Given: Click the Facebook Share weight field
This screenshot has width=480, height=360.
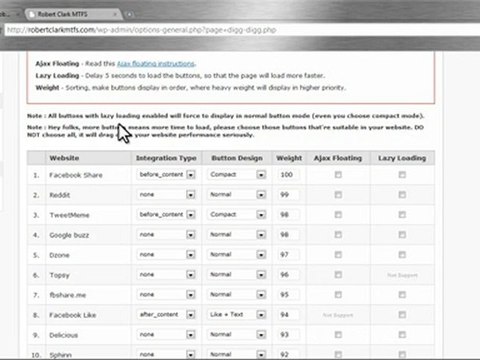Looking at the screenshot, I should point(288,175).
